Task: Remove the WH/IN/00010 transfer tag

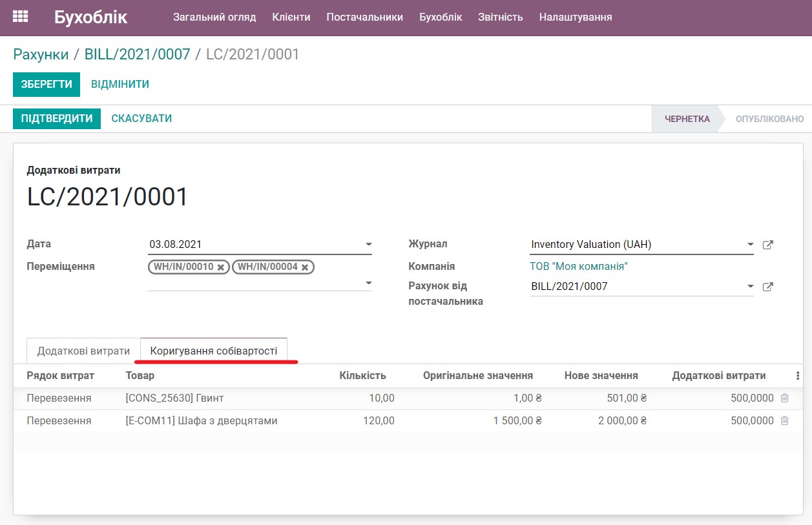Action: pos(222,267)
